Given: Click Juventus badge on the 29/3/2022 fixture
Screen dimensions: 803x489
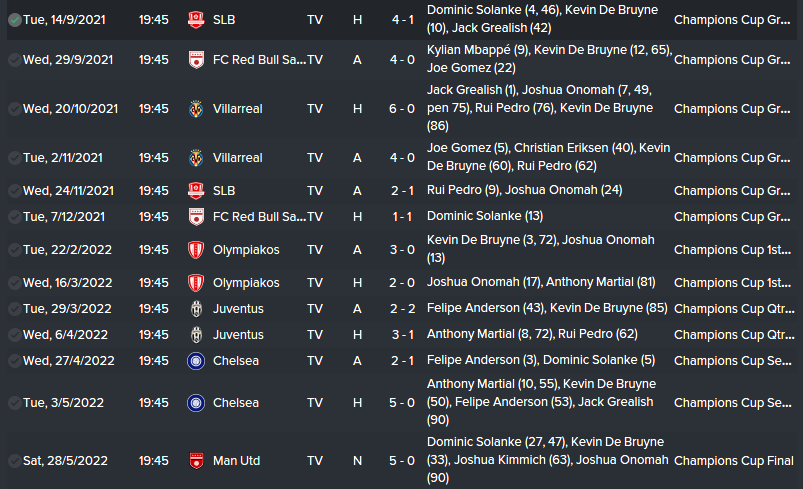Looking at the screenshot, I should (196, 309).
